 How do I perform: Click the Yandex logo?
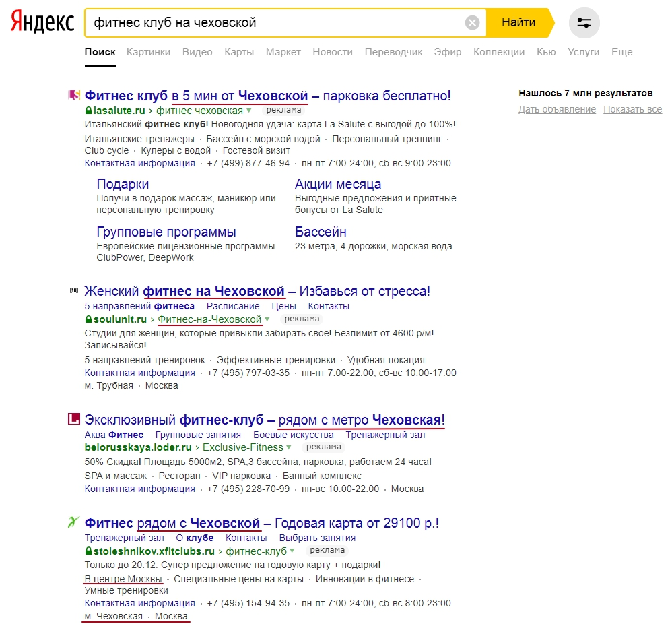pyautogui.click(x=42, y=23)
